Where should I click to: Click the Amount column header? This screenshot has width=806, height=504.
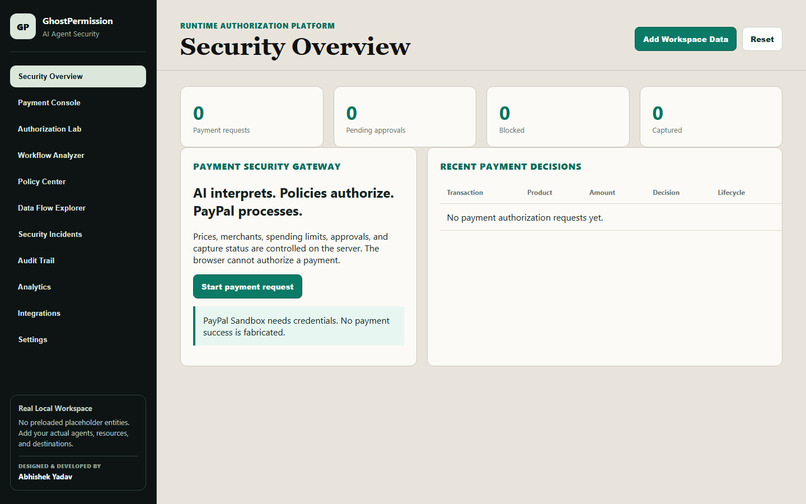click(602, 192)
